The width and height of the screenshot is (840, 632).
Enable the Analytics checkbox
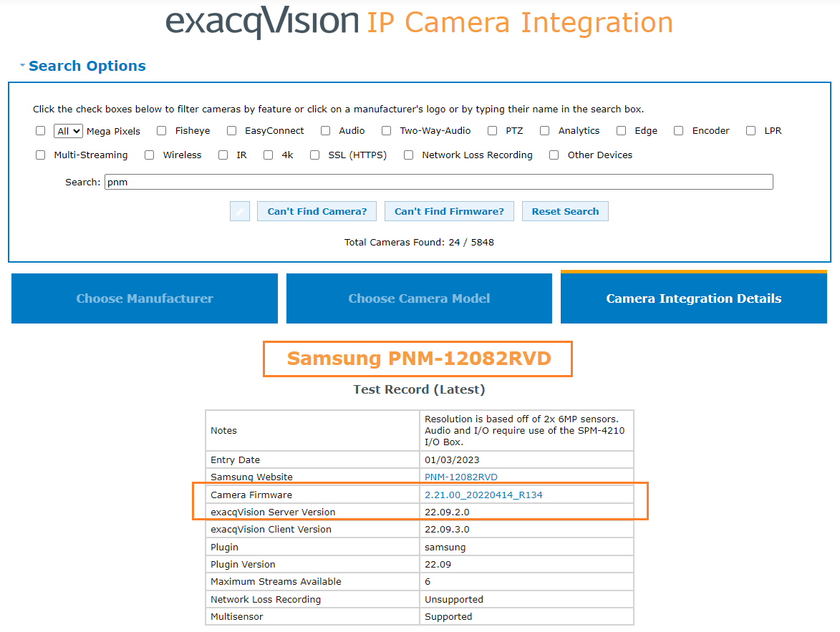[x=545, y=131]
